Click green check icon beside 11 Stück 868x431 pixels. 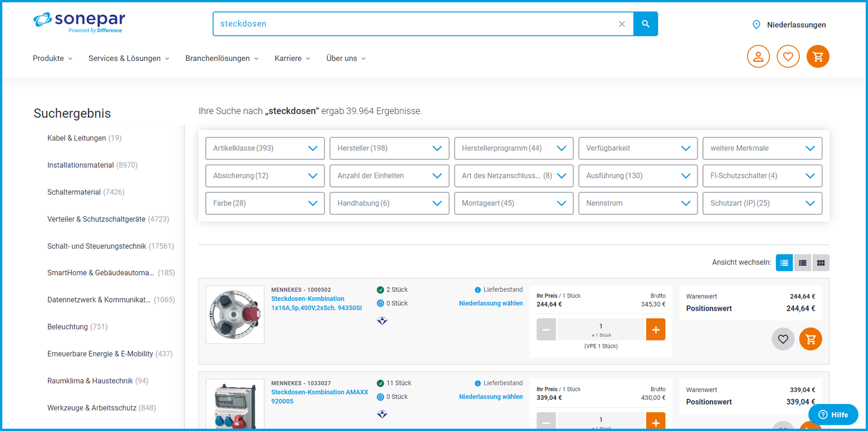[x=380, y=383]
